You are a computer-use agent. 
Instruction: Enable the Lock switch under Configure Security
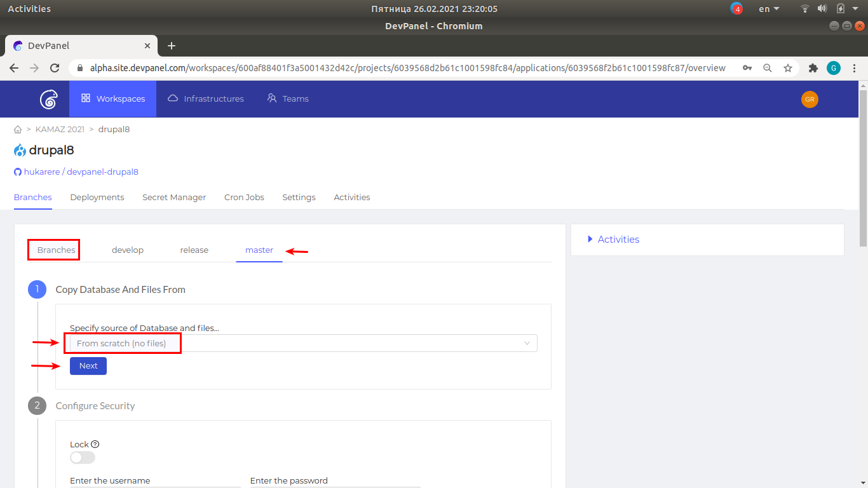point(82,457)
